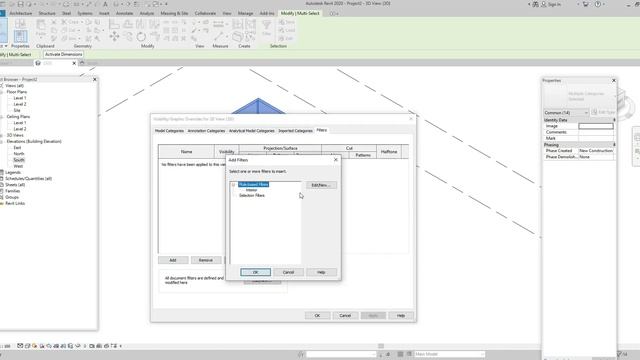The height and width of the screenshot is (360, 640).
Task: Open the Main Model dropdown in status bar
Action: pos(449,354)
